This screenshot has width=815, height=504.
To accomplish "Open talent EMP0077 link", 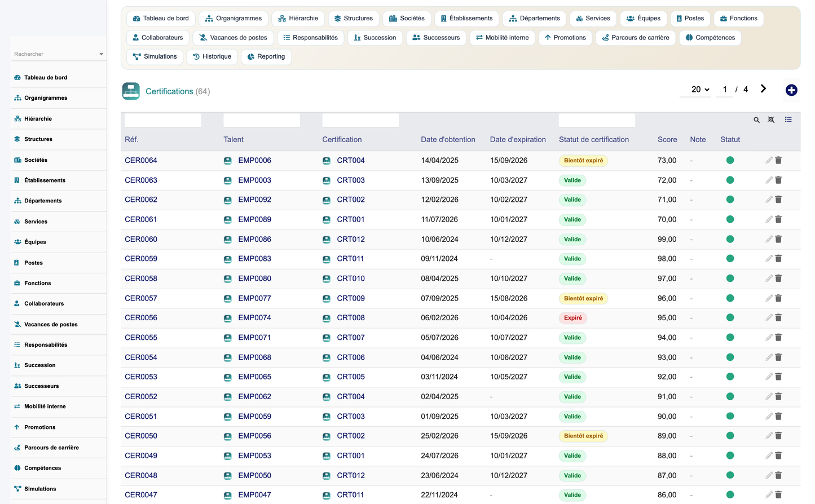I will tap(254, 298).
